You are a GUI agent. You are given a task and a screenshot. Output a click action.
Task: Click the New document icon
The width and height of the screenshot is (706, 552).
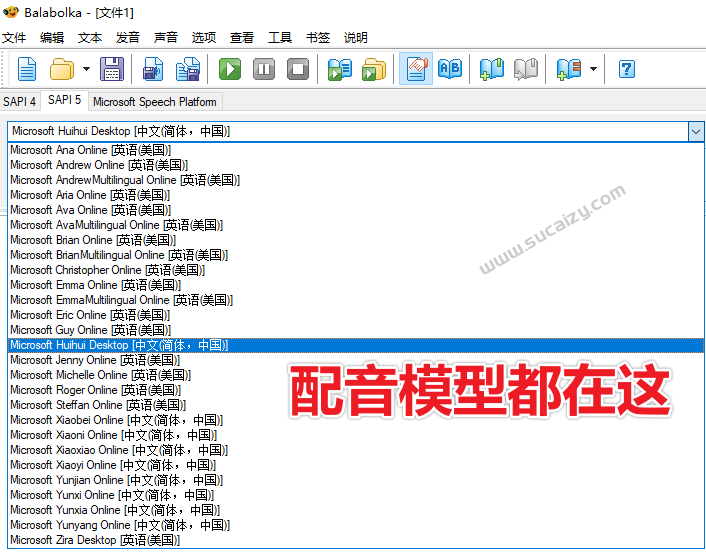[27, 69]
